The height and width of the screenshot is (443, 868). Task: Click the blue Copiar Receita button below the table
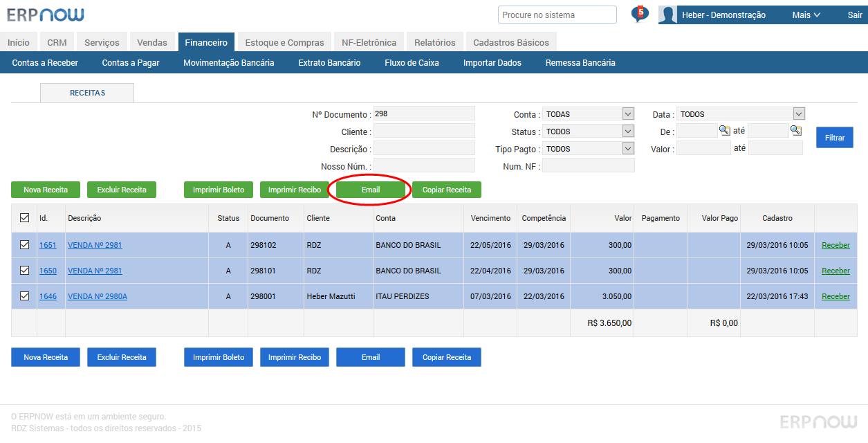pos(447,357)
